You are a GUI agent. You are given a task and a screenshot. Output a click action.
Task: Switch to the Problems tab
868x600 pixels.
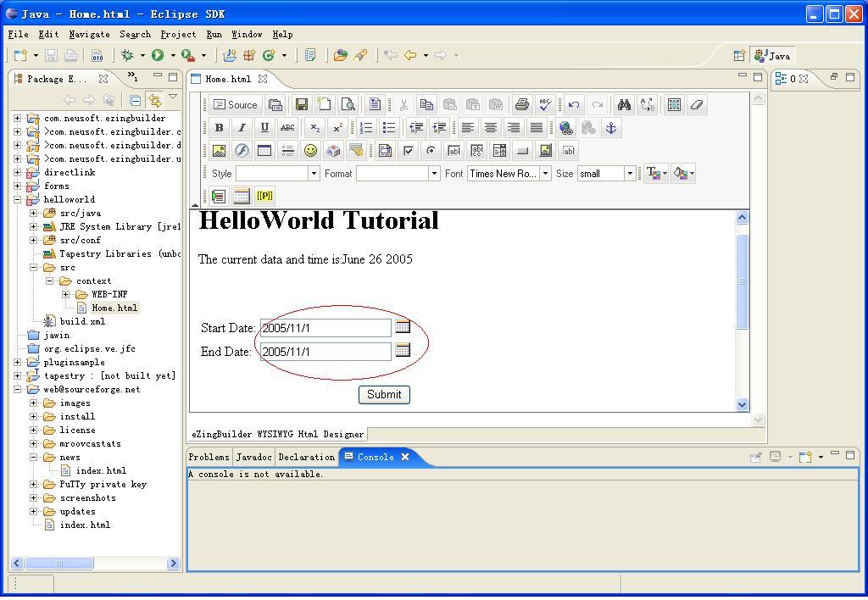tap(209, 457)
